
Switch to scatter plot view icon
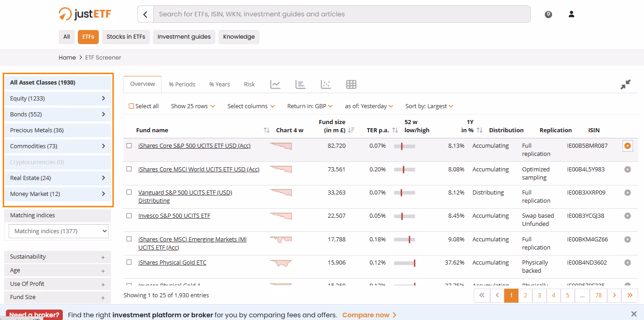pyautogui.click(x=326, y=84)
